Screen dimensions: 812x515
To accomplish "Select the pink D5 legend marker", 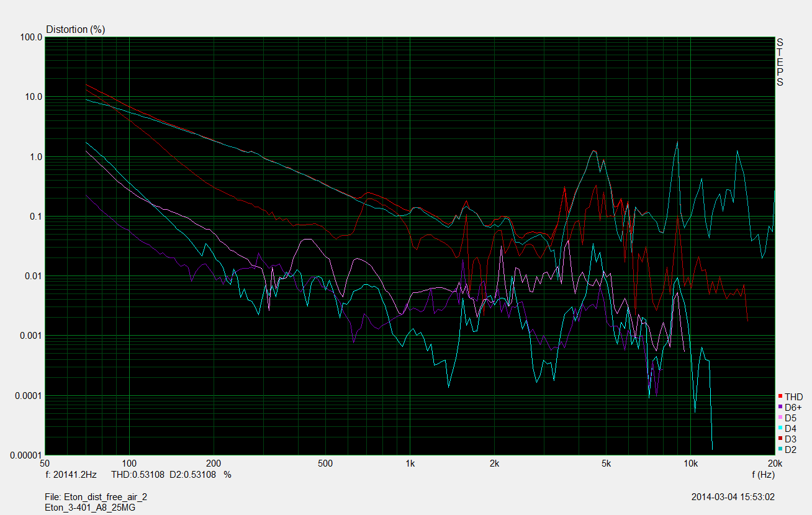I will [780, 418].
